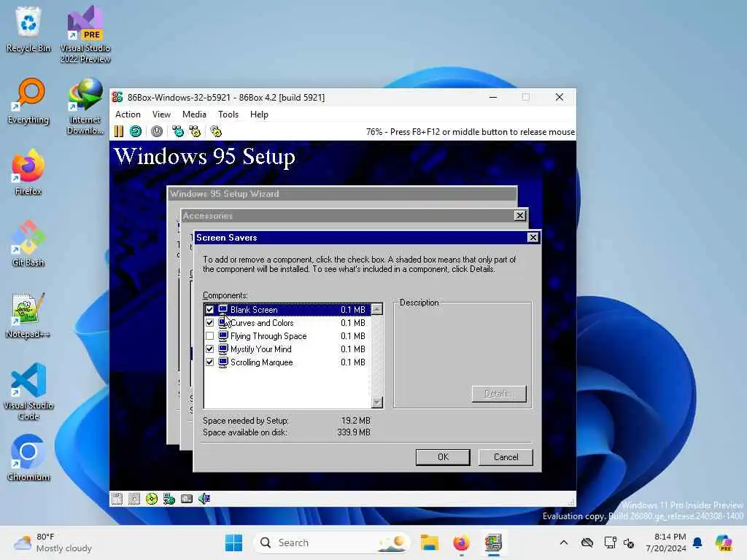Show hidden icons chevron in system tray
This screenshot has height=560, width=747.
564,542
